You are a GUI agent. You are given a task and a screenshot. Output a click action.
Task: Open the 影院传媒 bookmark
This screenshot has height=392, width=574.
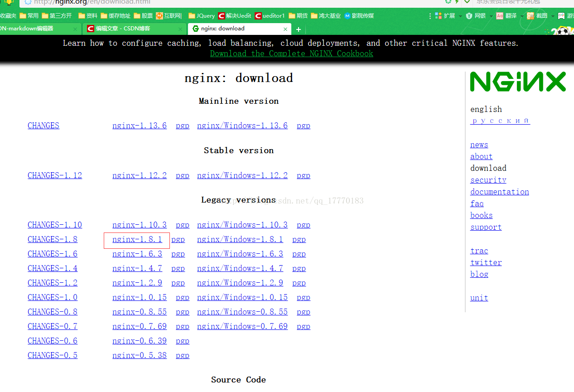(x=359, y=16)
